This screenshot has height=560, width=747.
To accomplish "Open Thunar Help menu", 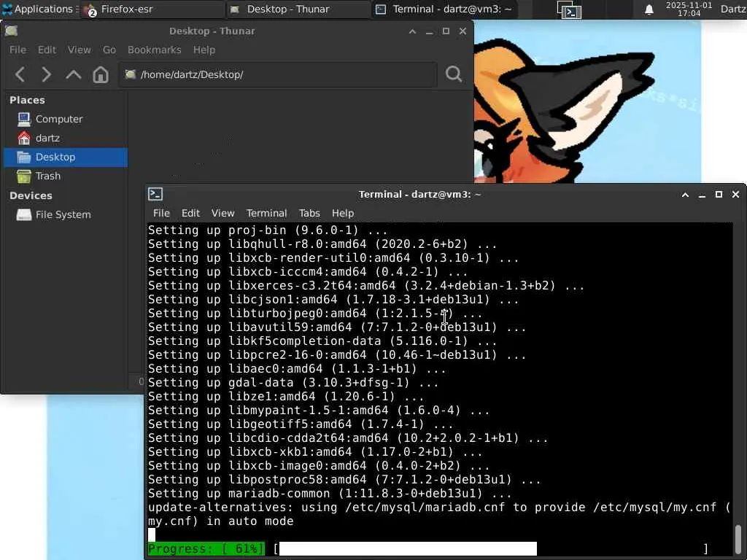I will (204, 50).
